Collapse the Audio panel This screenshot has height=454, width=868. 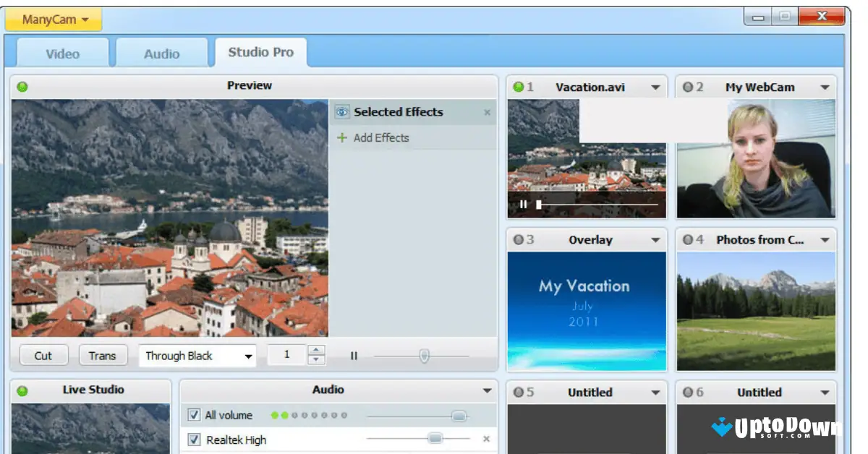click(x=488, y=389)
